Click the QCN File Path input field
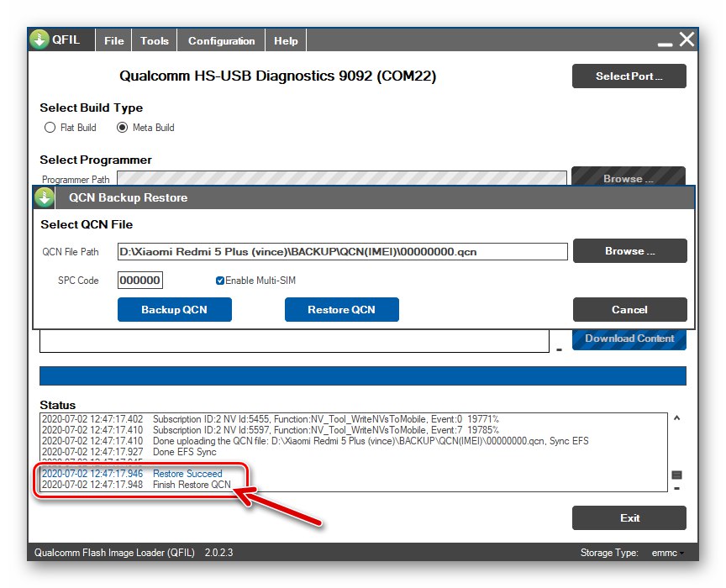726x588 pixels. [342, 251]
